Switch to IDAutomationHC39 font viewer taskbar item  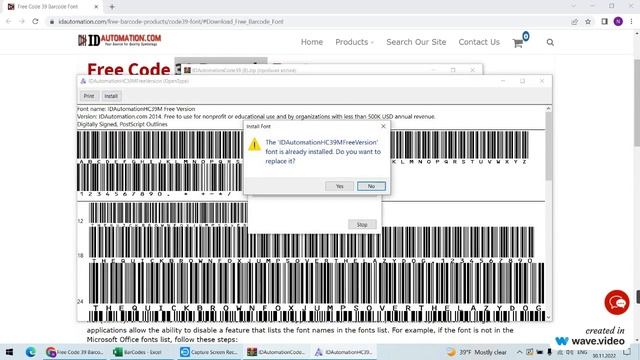(x=343, y=352)
